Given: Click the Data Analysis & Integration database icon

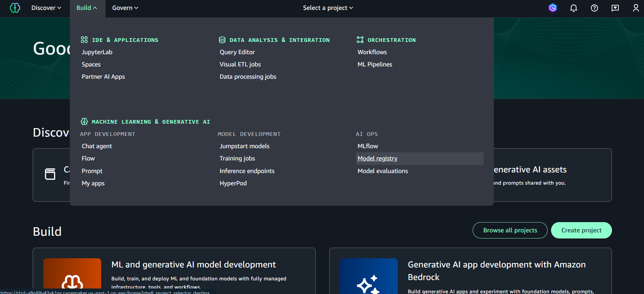Looking at the screenshot, I should [x=222, y=40].
